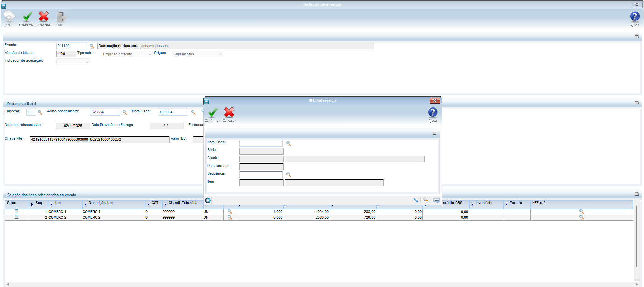Viewport: 644px width, 287px height.
Task: Open the lookup next to the Evento field
Action: coord(92,46)
